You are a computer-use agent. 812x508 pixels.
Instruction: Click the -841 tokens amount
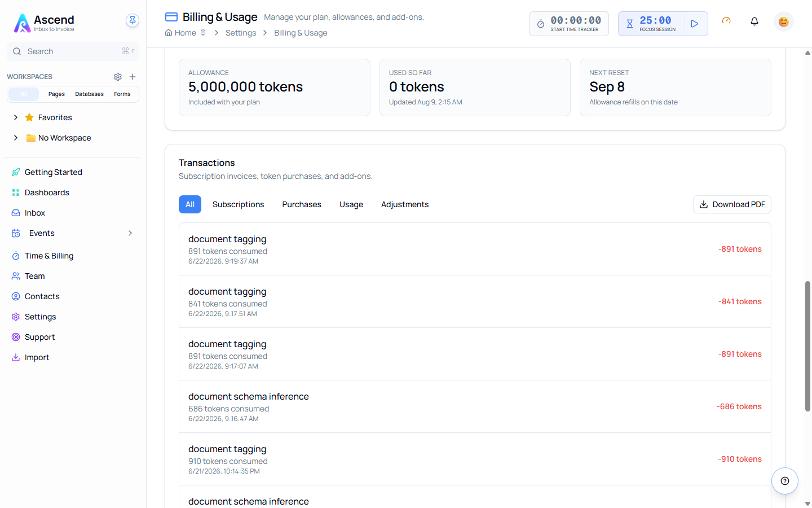[x=740, y=301]
